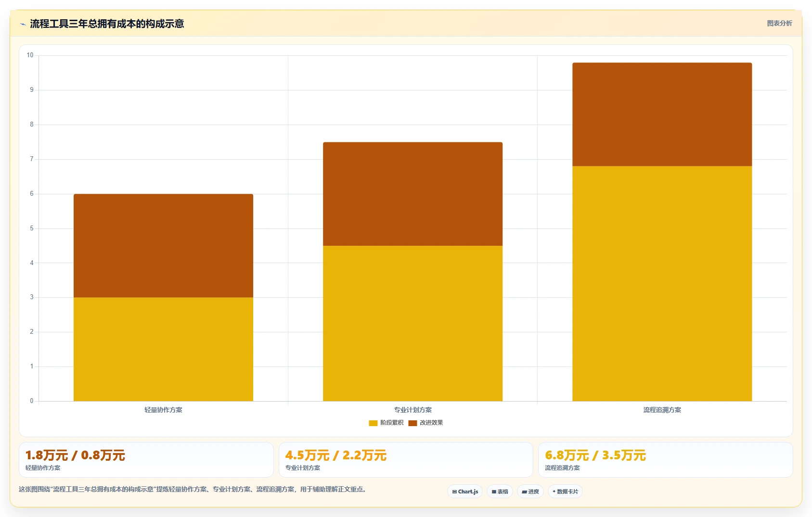Screen dimensions: 812x517
Task: Select the 进度 pill button
Action: 530,492
